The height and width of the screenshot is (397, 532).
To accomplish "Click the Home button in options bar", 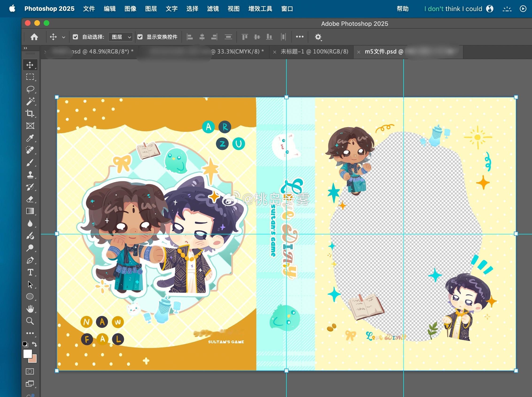I will point(34,37).
